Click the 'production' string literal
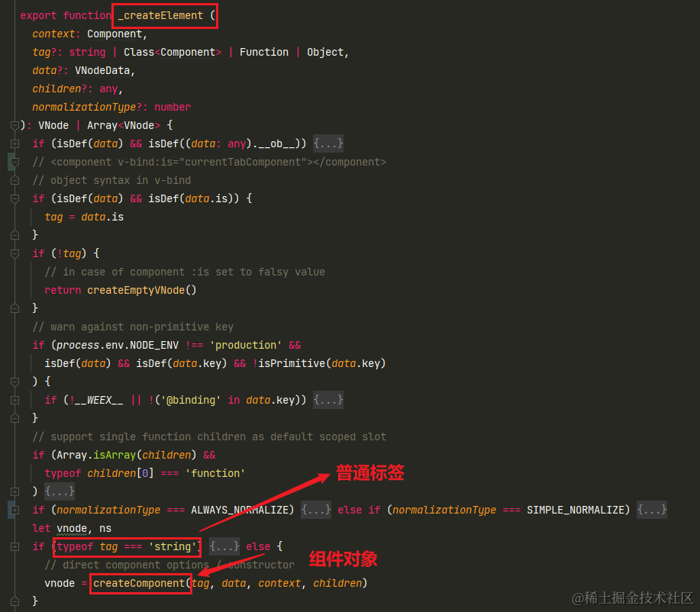 246,345
